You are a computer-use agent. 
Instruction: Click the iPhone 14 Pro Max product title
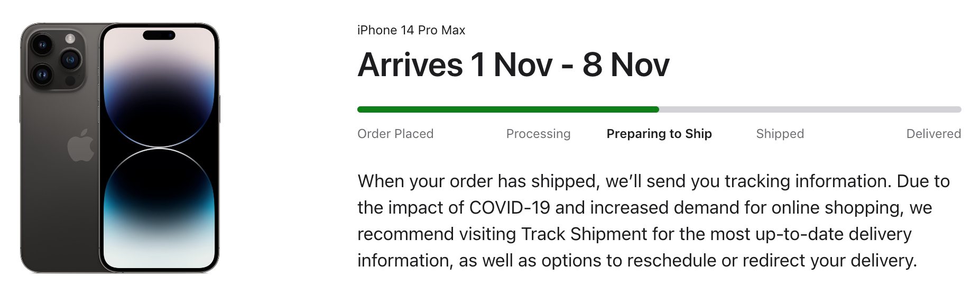(x=411, y=30)
